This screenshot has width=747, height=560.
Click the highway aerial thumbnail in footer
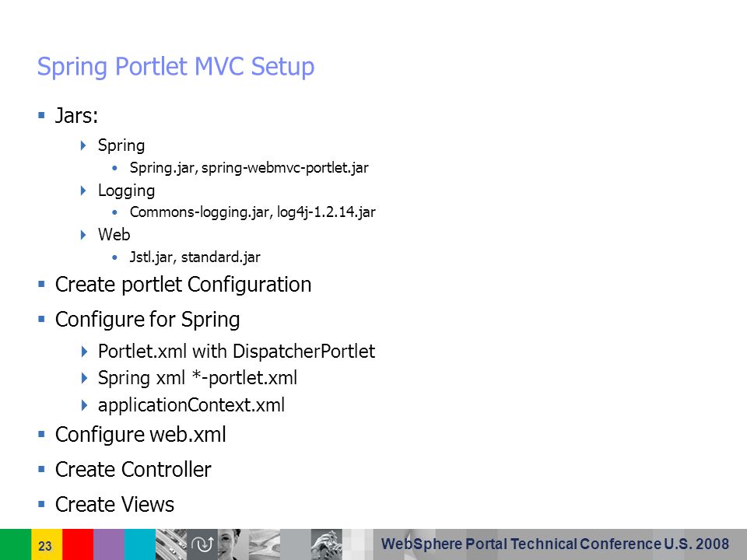pos(171,544)
